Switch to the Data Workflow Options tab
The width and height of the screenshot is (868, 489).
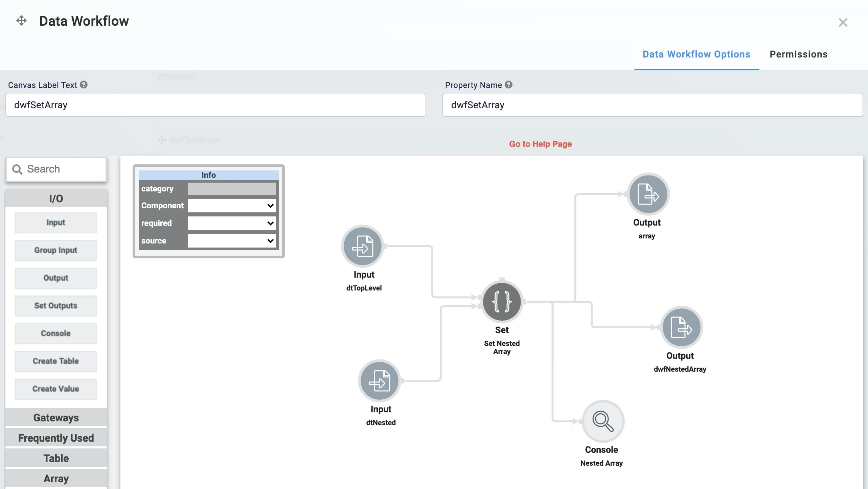click(696, 54)
